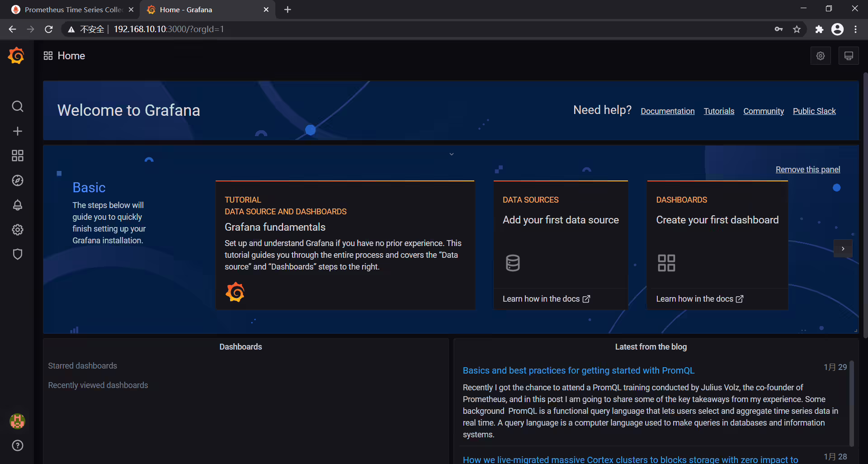Open a new browser tab

point(288,9)
